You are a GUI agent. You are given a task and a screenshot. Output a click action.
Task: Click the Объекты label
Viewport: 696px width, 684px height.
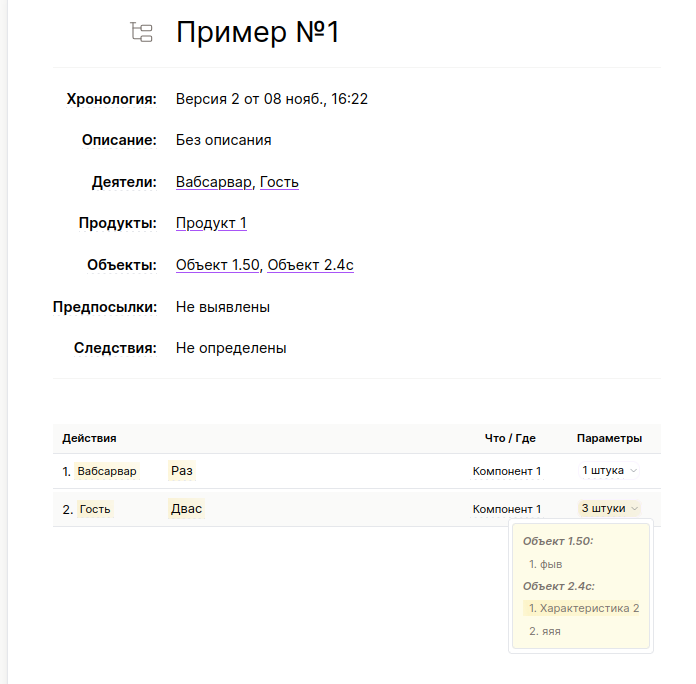(x=122, y=265)
